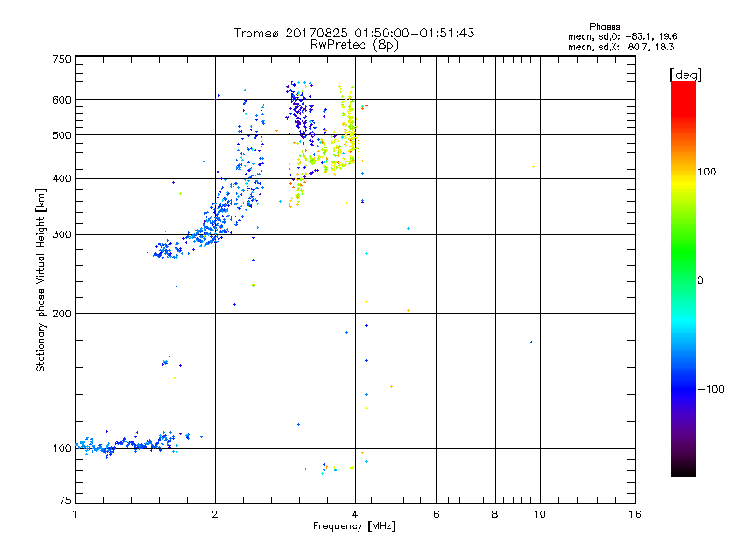Screen dimensions: 747x560
Task: Click the x-axis label "8"
Action: [x=495, y=514]
